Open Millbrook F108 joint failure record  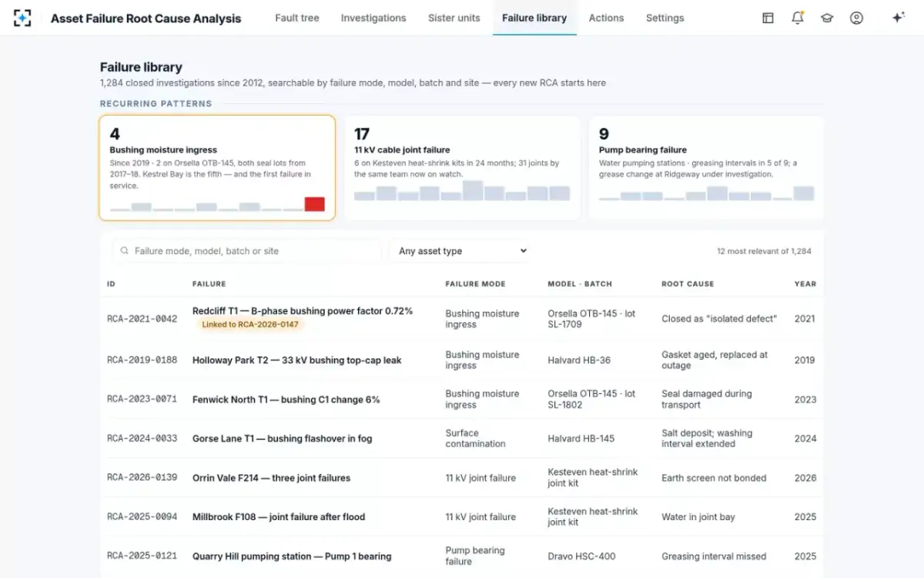[x=279, y=517]
